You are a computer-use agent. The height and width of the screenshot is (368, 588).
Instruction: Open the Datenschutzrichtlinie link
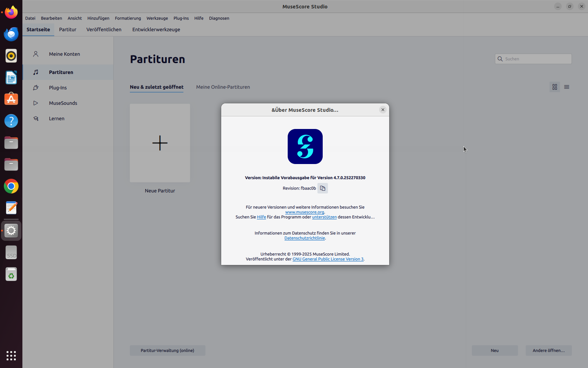pos(304,238)
